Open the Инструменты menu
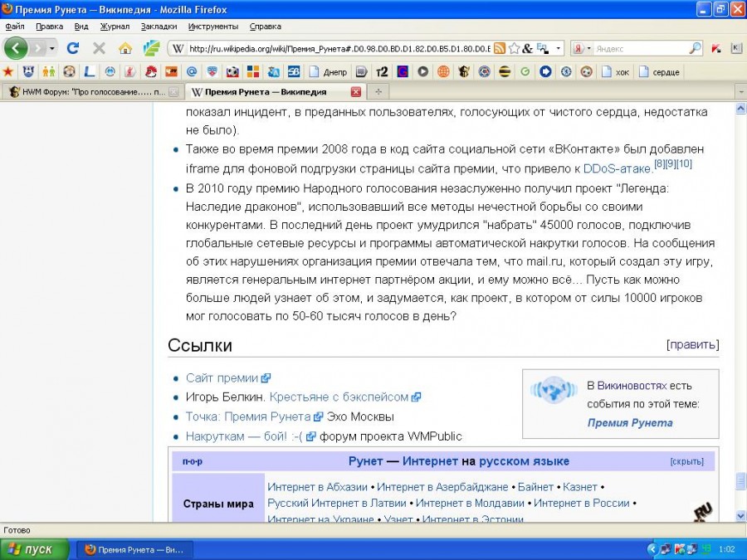Viewport: 747px width, 560px height. 213,27
